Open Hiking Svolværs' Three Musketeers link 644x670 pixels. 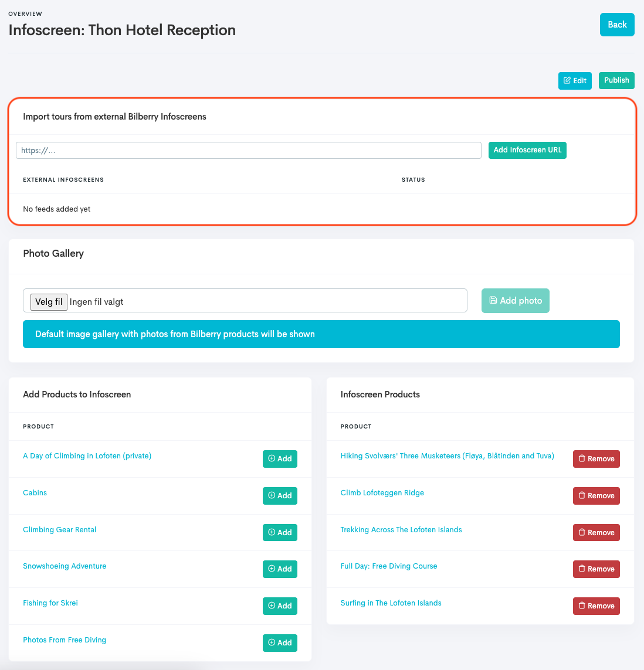pos(448,456)
